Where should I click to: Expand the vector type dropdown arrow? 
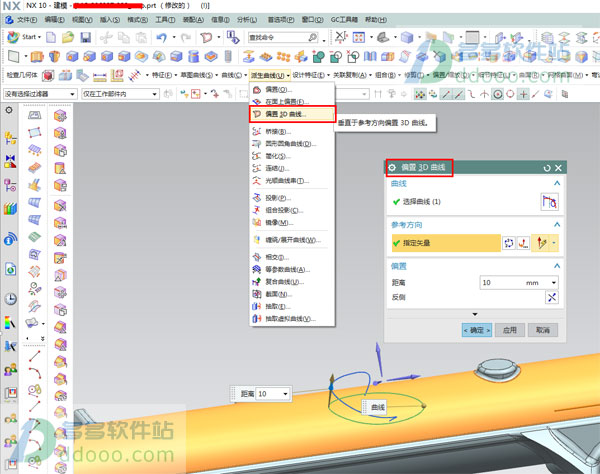pyautogui.click(x=555, y=242)
